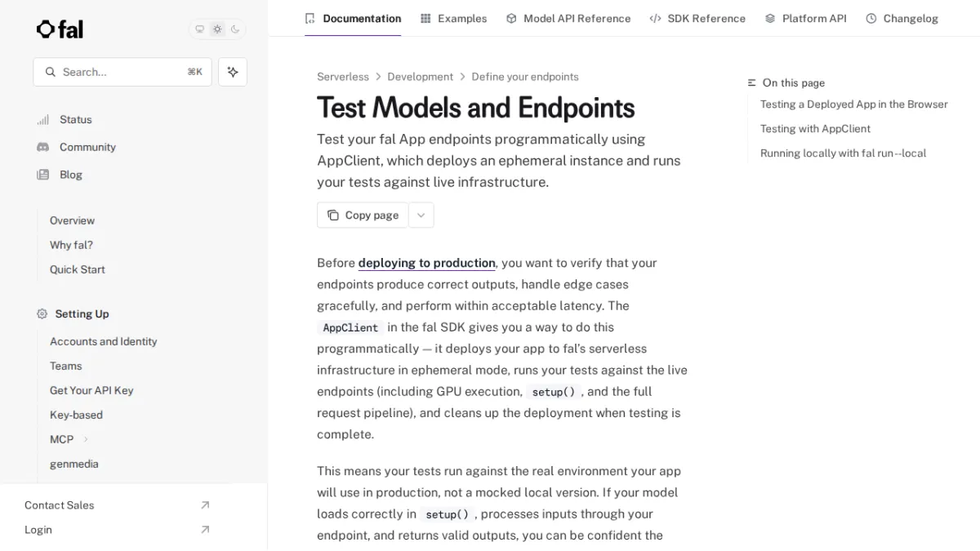Screen dimensions: 980x551
Task: Click Setting Up gear icon
Action: 42,313
